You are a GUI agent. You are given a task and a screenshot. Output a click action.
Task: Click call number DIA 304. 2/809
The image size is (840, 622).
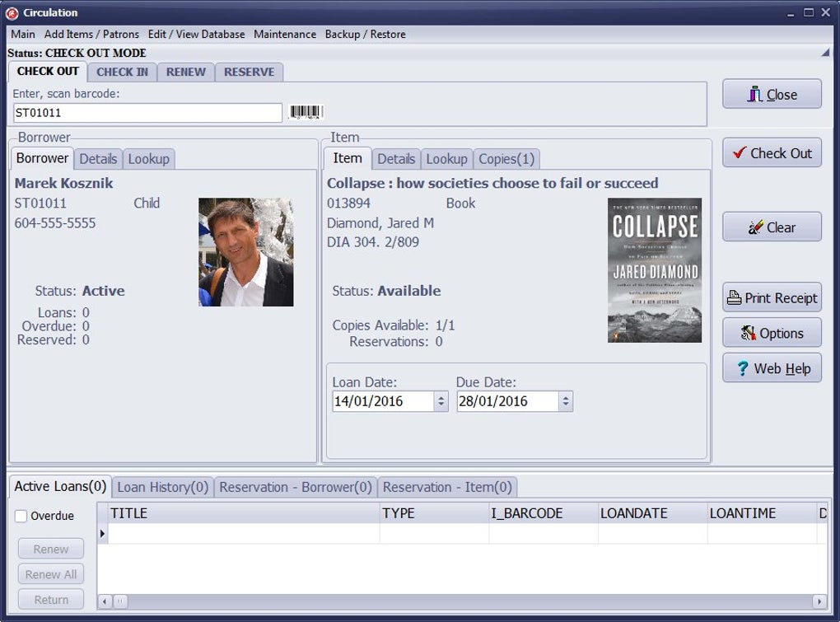coord(373,242)
